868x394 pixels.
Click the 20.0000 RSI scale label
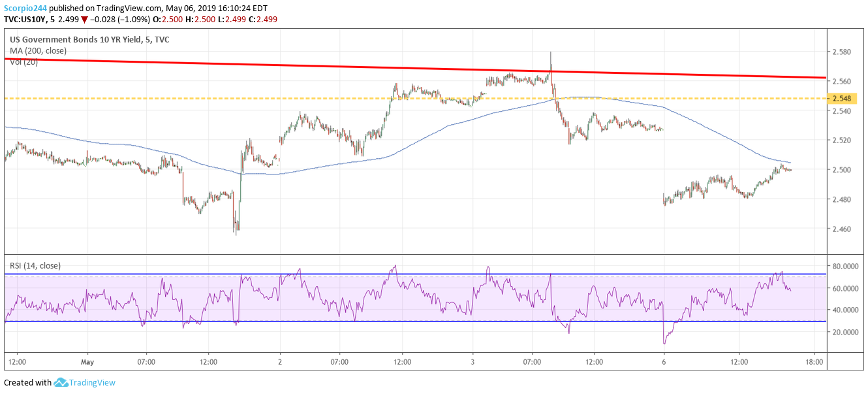(846, 332)
